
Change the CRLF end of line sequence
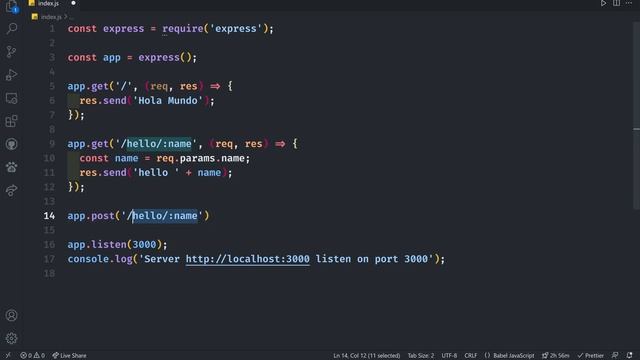pos(471,356)
